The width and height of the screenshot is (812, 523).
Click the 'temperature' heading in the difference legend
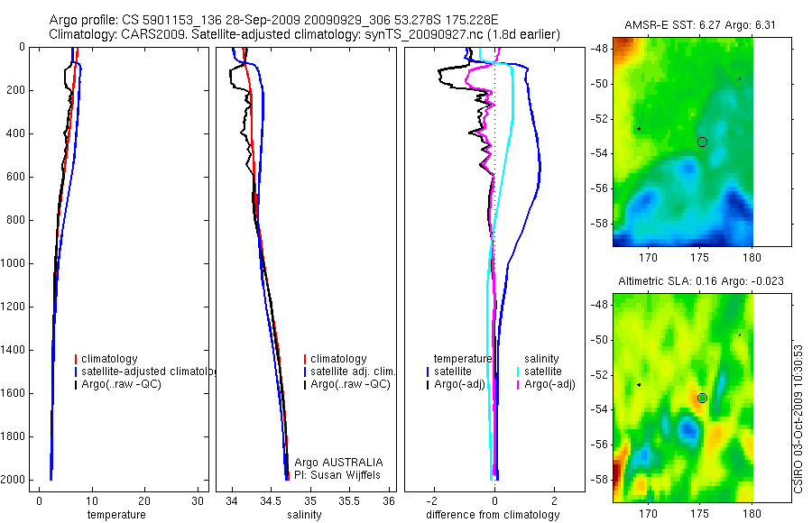[x=463, y=359]
